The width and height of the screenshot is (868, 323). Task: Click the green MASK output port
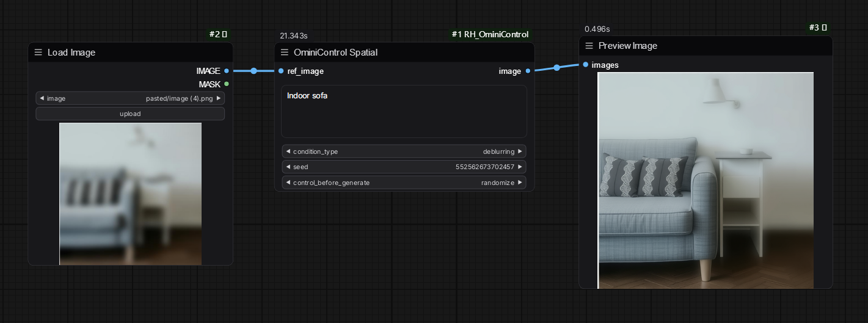(227, 84)
